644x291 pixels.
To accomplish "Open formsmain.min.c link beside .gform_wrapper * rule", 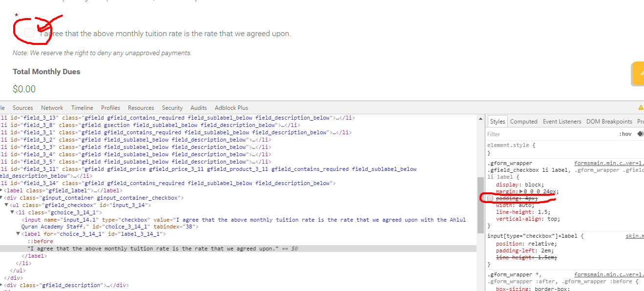I will 609,274.
